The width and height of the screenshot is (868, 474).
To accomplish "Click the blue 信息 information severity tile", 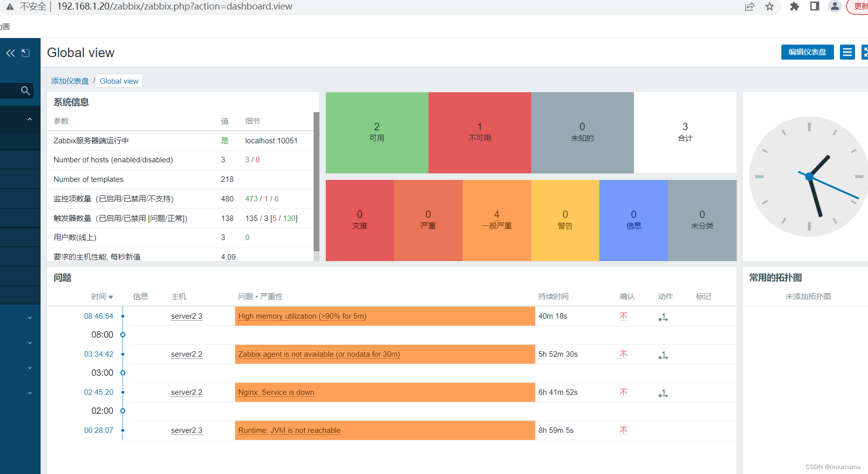I will [633, 220].
